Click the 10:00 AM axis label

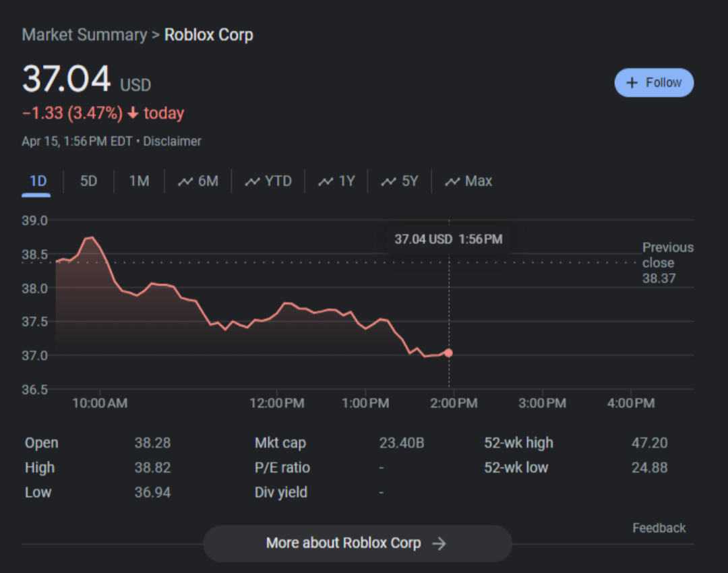[100, 403]
